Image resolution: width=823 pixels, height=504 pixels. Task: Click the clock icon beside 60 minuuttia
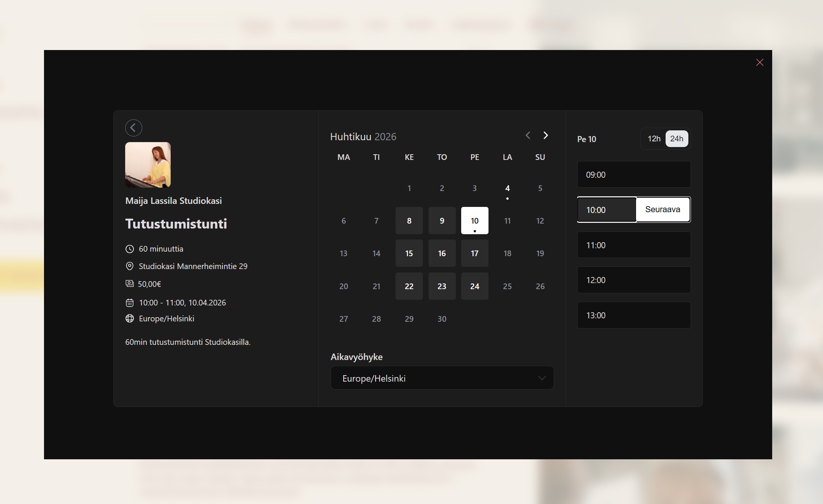(130, 249)
